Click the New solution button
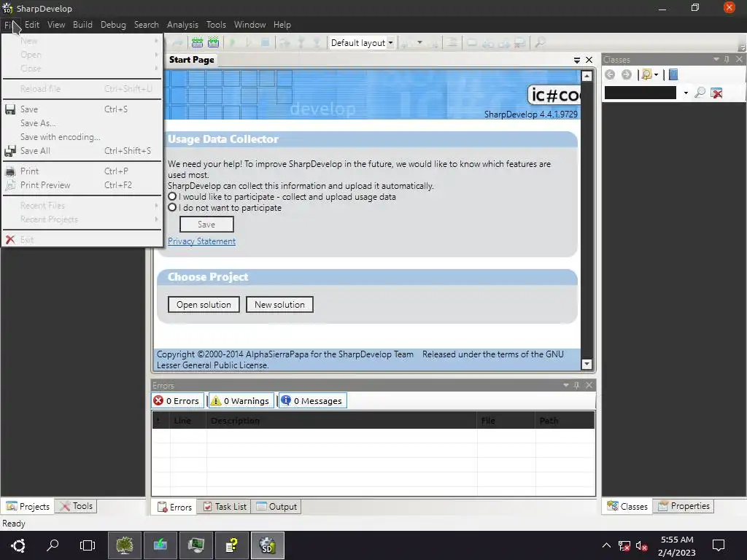This screenshot has width=747, height=560. tap(279, 305)
